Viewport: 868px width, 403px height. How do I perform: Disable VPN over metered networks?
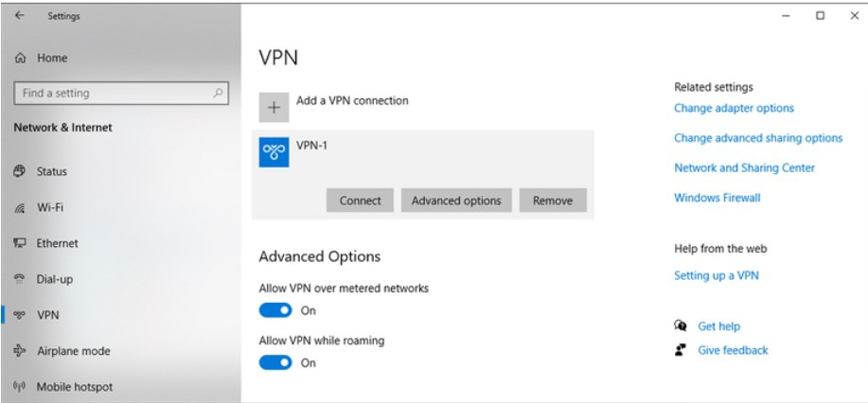click(x=275, y=310)
